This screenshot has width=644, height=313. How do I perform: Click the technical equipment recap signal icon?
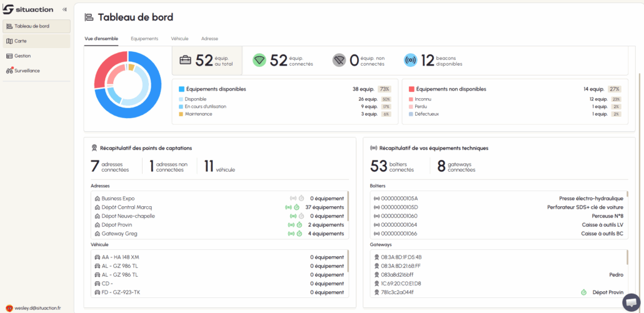click(x=374, y=147)
